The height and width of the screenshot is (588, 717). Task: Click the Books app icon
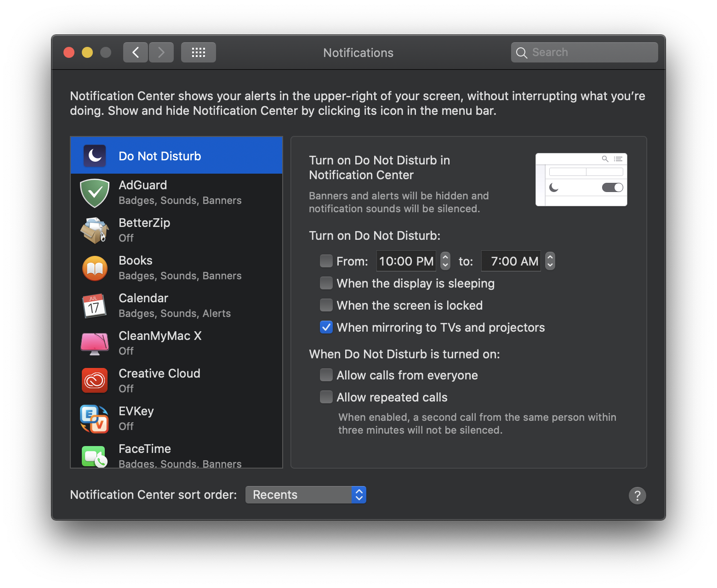click(94, 268)
